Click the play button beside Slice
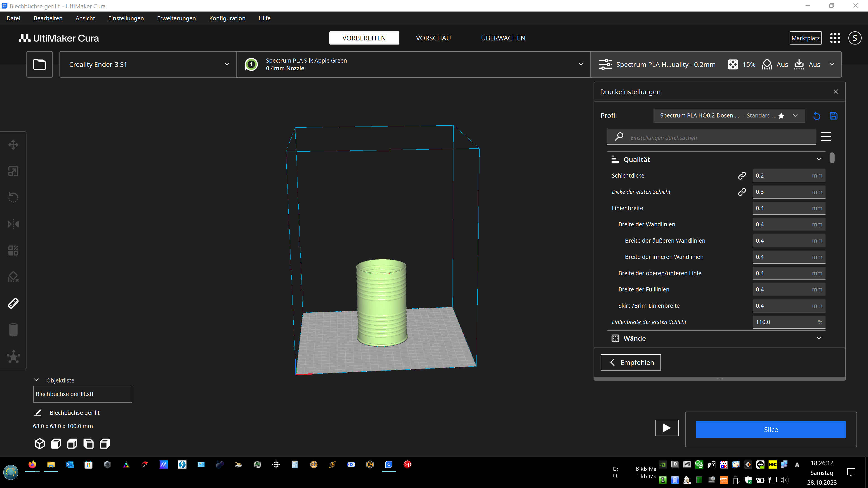This screenshot has height=488, width=868. pos(667,428)
